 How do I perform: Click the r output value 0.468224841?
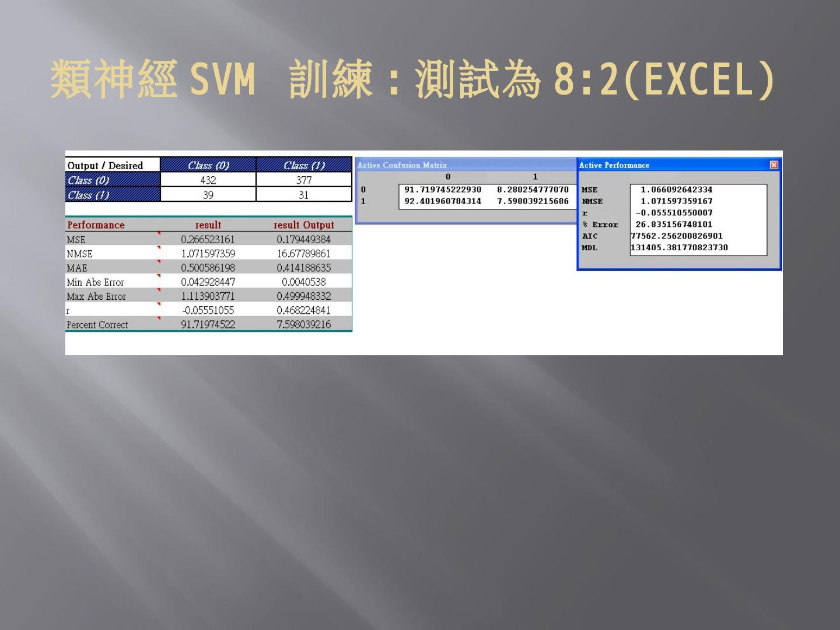[304, 310]
